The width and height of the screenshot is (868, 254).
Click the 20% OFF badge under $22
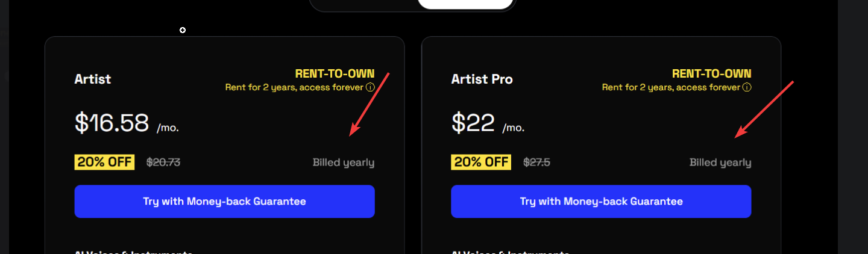tap(481, 162)
